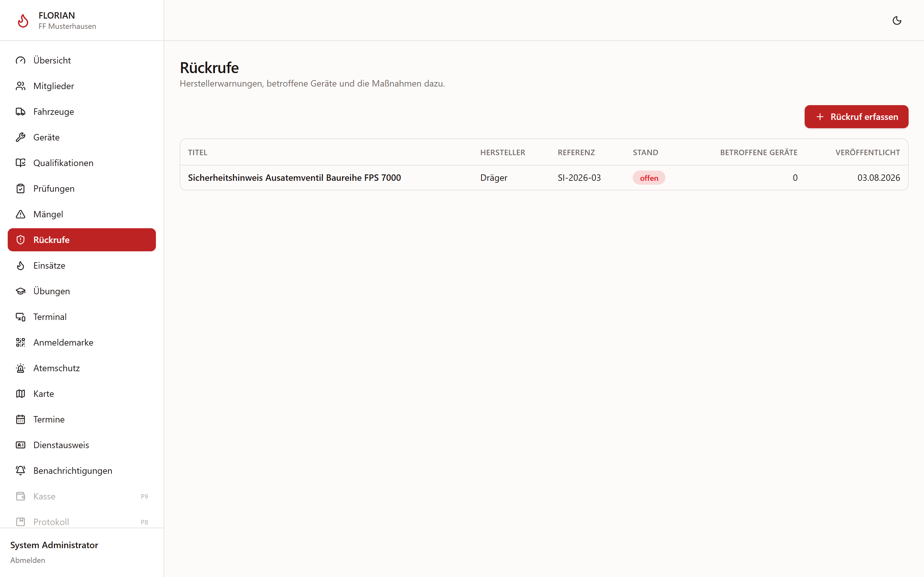Screen dimensions: 924x577
Task: Navigate to Prüfungen
Action: click(82, 188)
